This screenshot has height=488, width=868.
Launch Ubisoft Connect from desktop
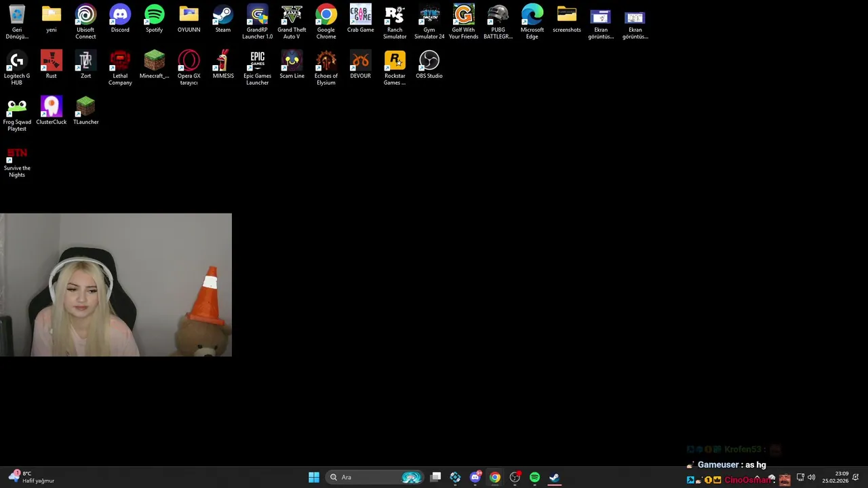(85, 22)
